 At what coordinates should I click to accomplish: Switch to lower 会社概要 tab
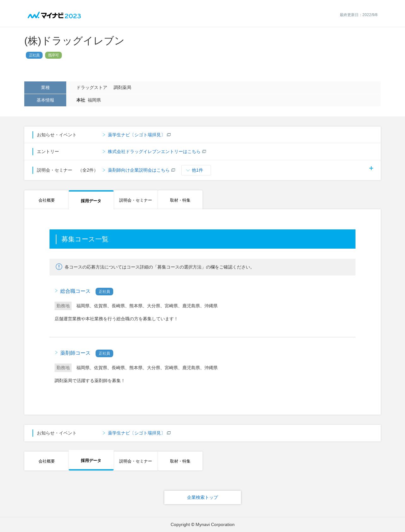46,461
